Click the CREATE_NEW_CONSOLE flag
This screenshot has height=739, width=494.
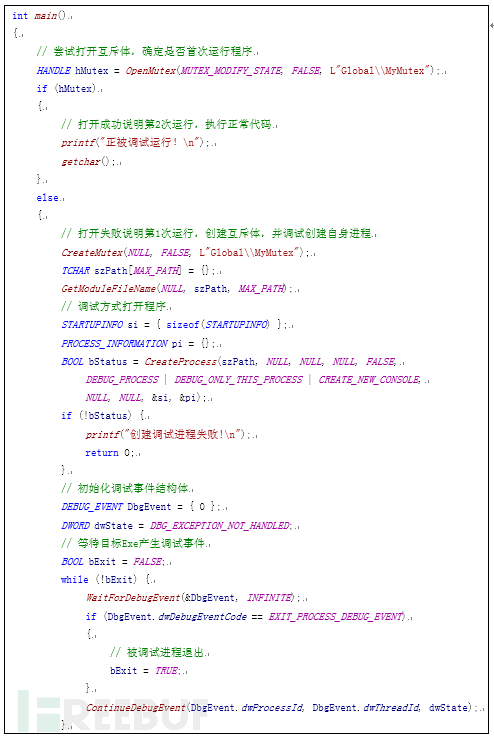tap(369, 380)
